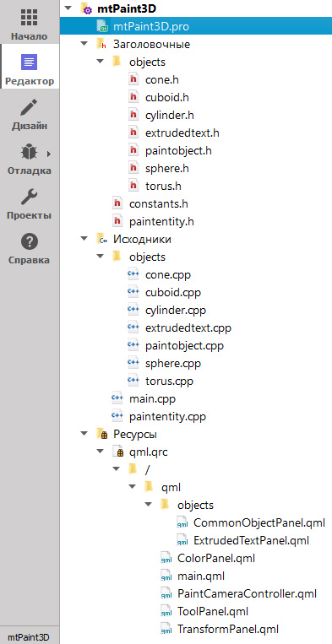Image resolution: width=332 pixels, height=644 pixels.
Task: Collapse the qml folder node
Action: tap(133, 487)
